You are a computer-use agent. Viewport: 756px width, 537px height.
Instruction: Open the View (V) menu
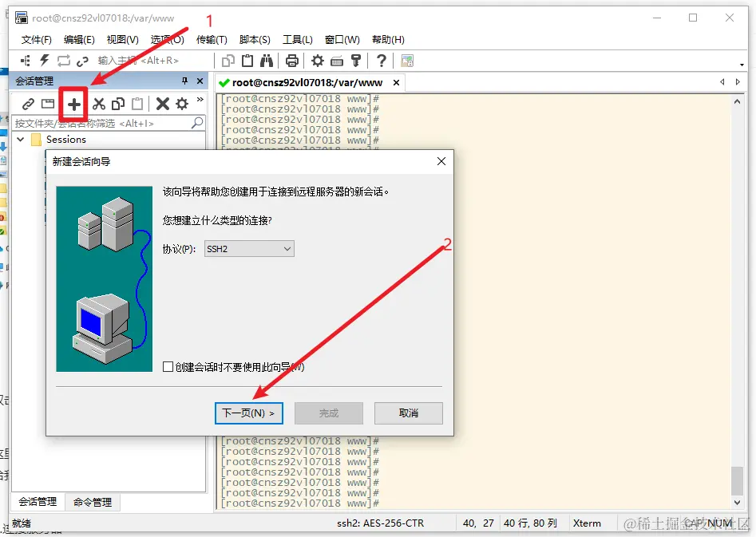coord(122,40)
